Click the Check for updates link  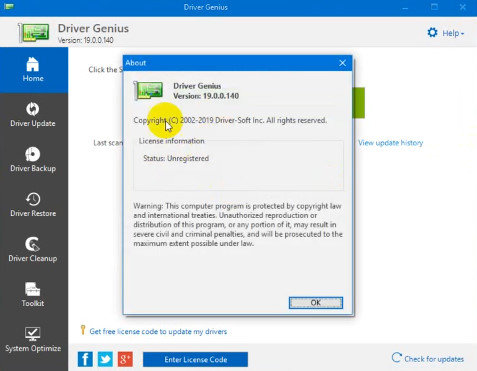click(x=434, y=359)
